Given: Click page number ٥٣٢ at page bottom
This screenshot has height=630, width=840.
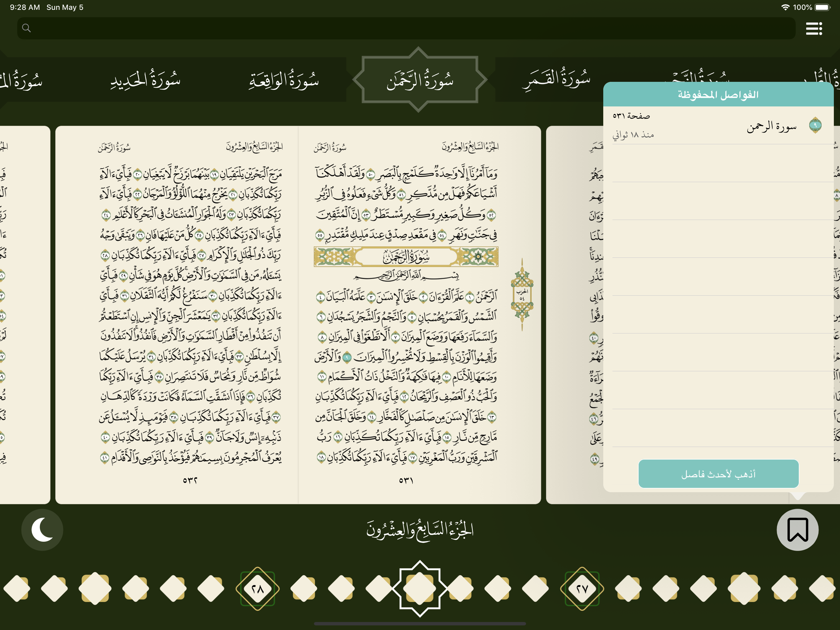Looking at the screenshot, I should pyautogui.click(x=190, y=480).
